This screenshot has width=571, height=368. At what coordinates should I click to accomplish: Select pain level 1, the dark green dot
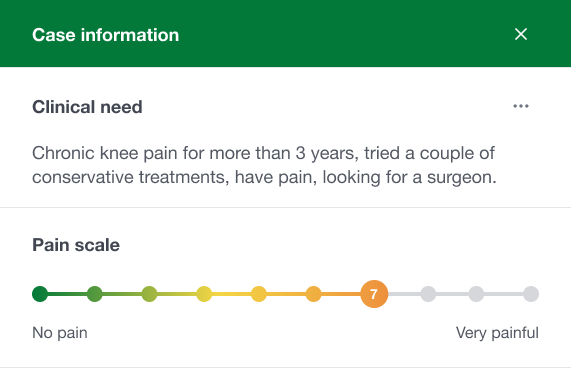coord(40,294)
